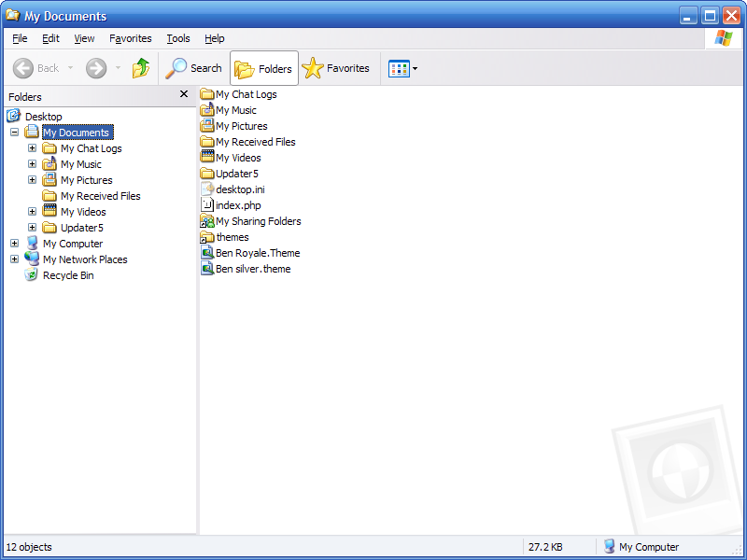Image resolution: width=747 pixels, height=560 pixels.
Task: Open the View menu
Action: tap(84, 38)
